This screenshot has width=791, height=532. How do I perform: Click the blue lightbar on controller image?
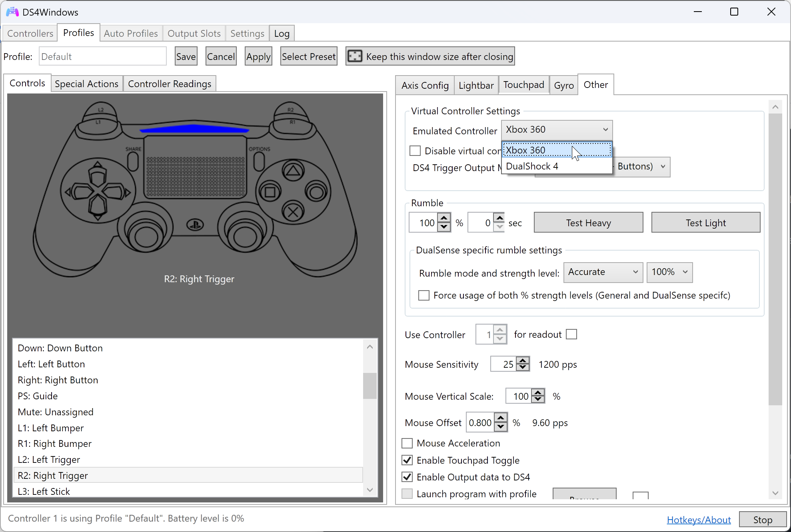click(x=194, y=129)
